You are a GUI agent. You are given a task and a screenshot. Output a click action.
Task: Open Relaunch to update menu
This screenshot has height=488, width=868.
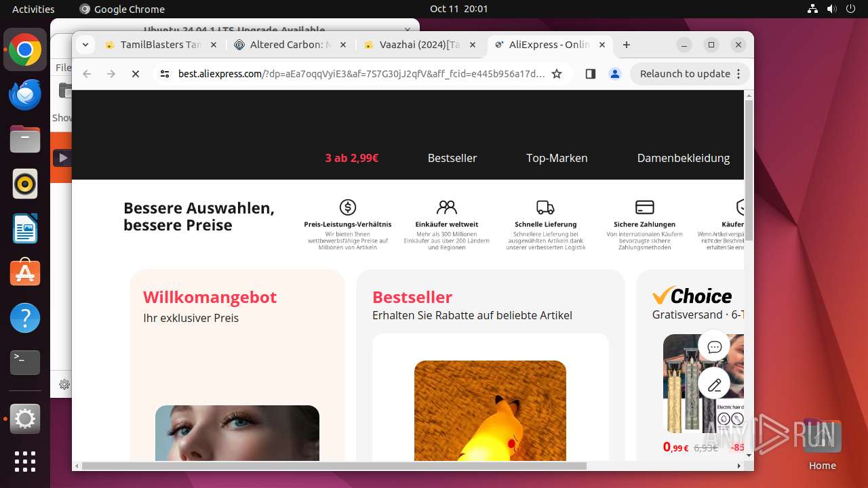point(690,74)
